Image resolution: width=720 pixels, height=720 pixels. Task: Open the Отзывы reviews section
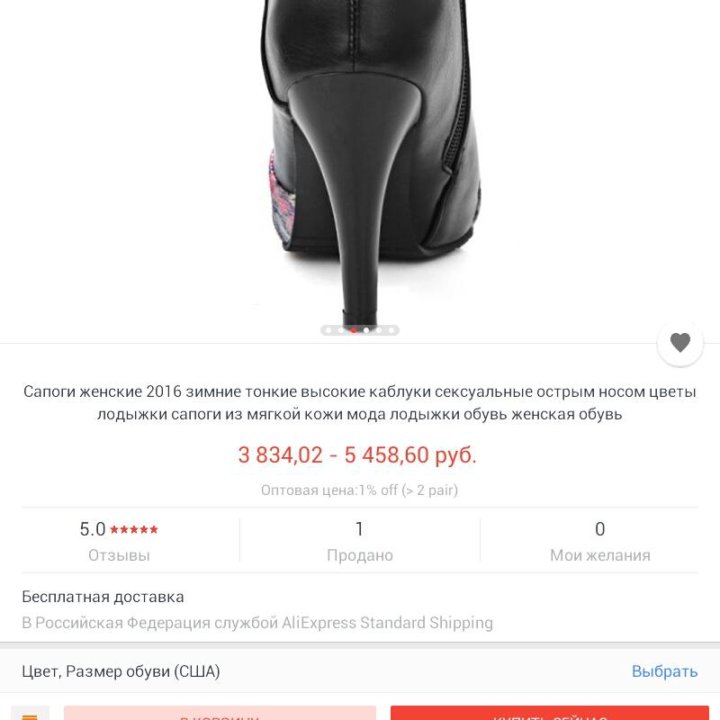119,555
